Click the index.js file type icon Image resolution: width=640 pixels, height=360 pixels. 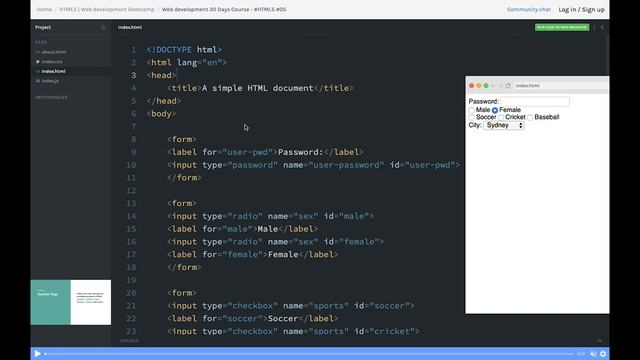tap(38, 81)
